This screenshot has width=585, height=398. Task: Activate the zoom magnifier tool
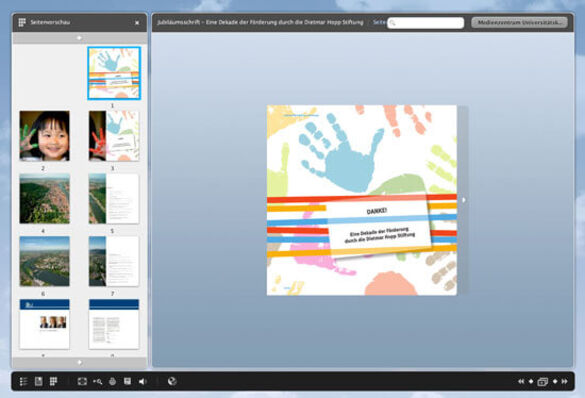point(98,381)
